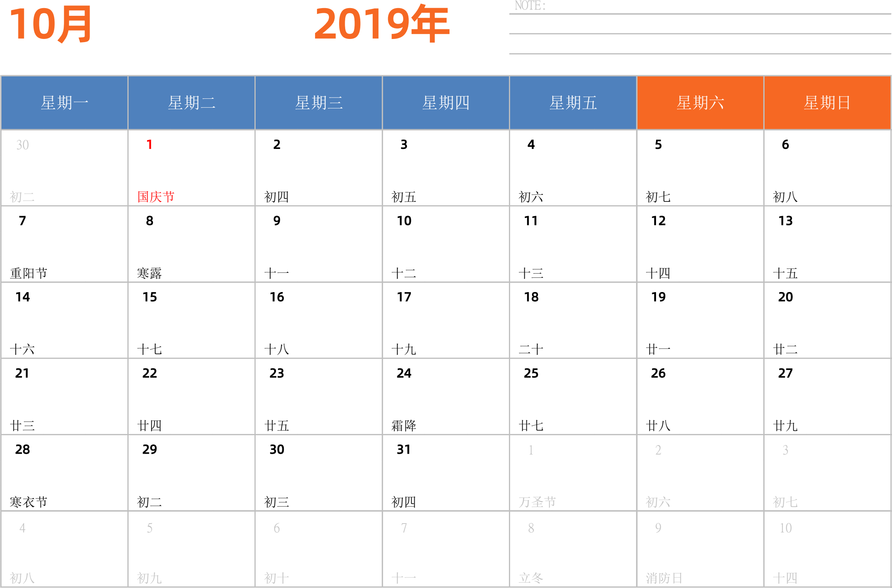Click date number 20 on Sunday
This screenshot has height=588, width=892.
tap(785, 297)
